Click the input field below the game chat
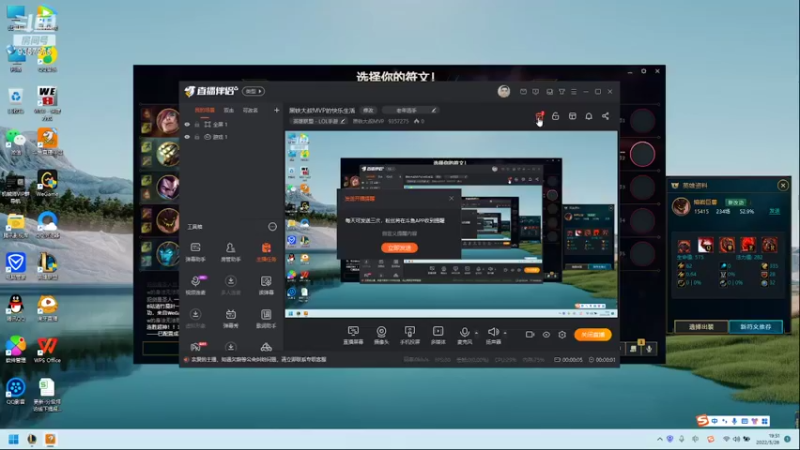The width and height of the screenshot is (800, 450). [x=161, y=348]
